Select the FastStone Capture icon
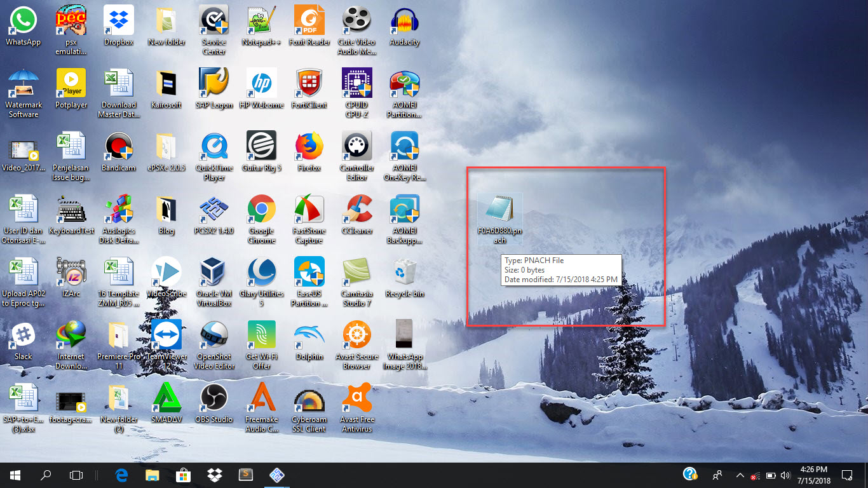 309,209
